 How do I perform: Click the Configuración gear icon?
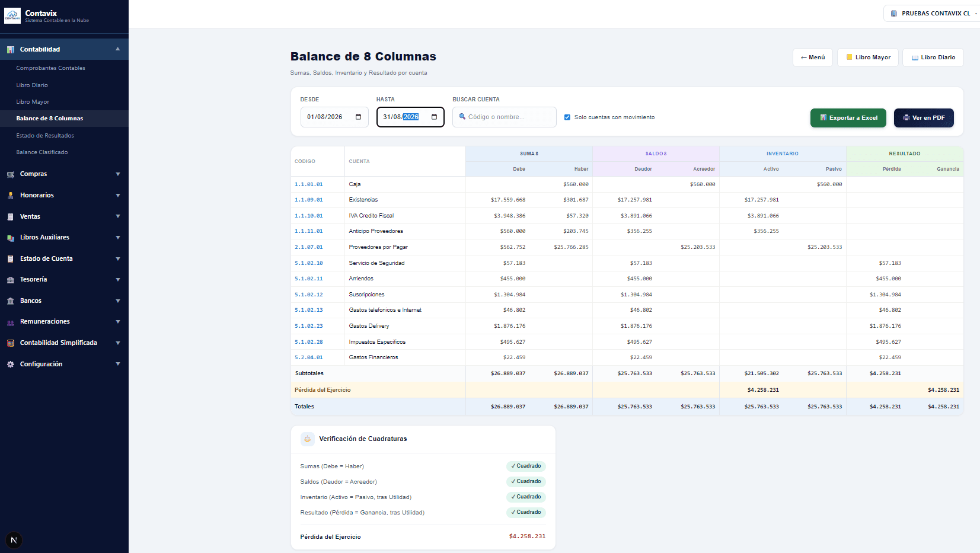coord(11,365)
